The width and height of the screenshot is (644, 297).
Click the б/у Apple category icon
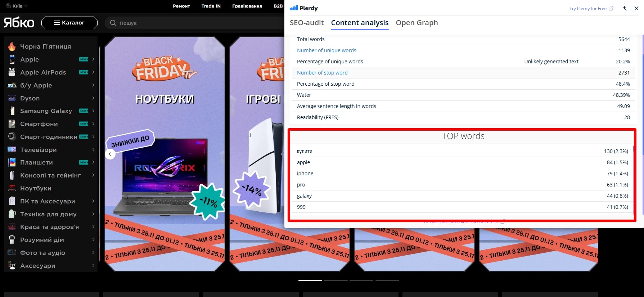click(12, 85)
